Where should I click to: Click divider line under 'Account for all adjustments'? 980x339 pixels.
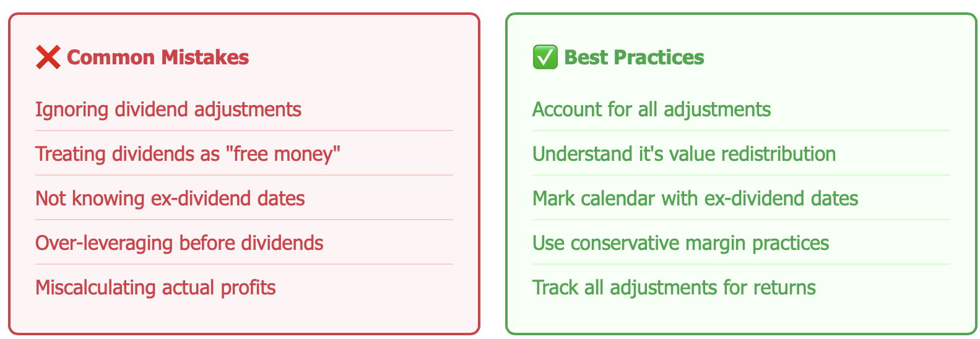tap(740, 131)
